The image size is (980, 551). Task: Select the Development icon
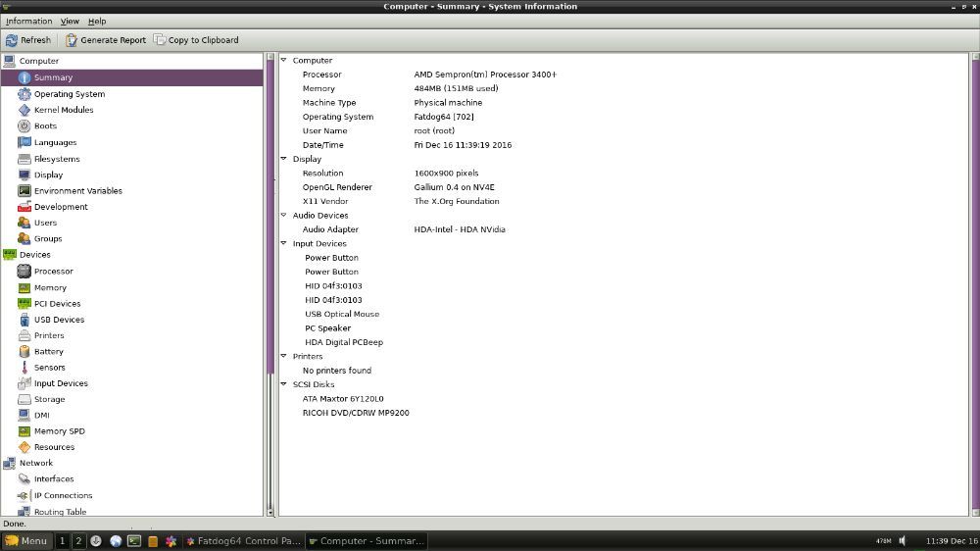point(24,207)
